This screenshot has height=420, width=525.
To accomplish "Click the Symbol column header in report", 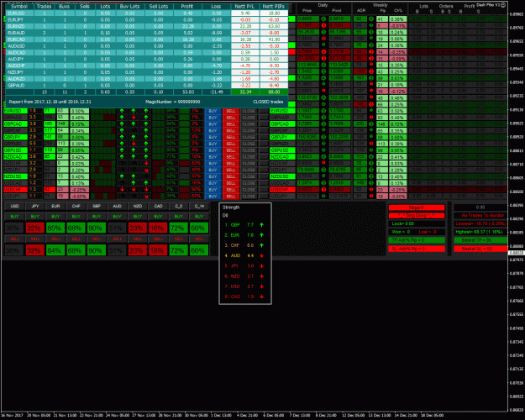I will (20, 7).
